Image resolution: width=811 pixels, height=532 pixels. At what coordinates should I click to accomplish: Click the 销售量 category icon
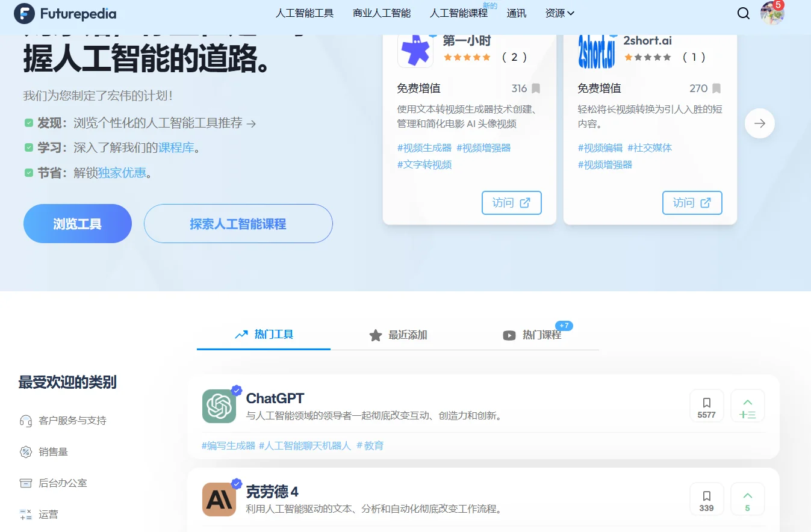tap(24, 451)
